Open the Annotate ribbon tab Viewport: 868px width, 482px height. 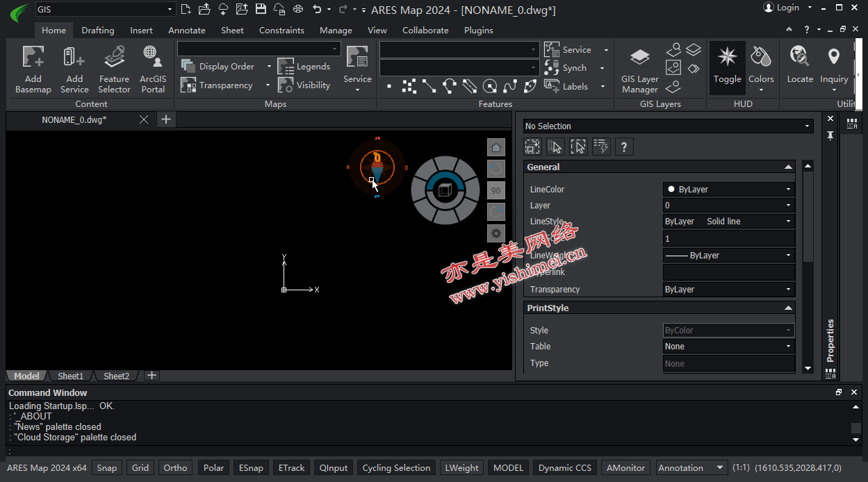(187, 30)
